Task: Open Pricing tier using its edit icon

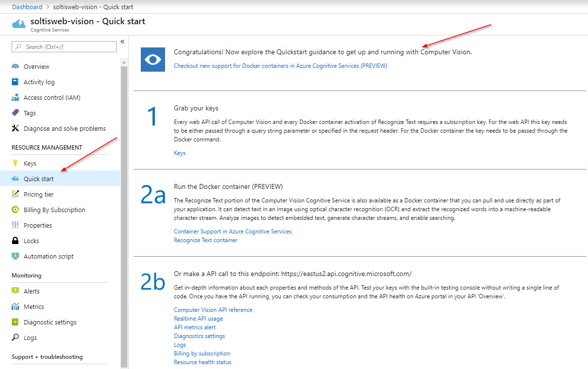Action: (x=15, y=194)
